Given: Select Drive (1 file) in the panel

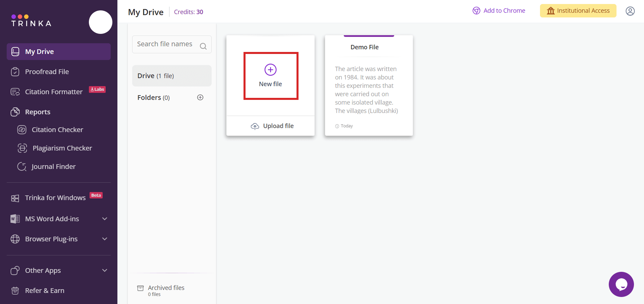Looking at the screenshot, I should (x=172, y=76).
